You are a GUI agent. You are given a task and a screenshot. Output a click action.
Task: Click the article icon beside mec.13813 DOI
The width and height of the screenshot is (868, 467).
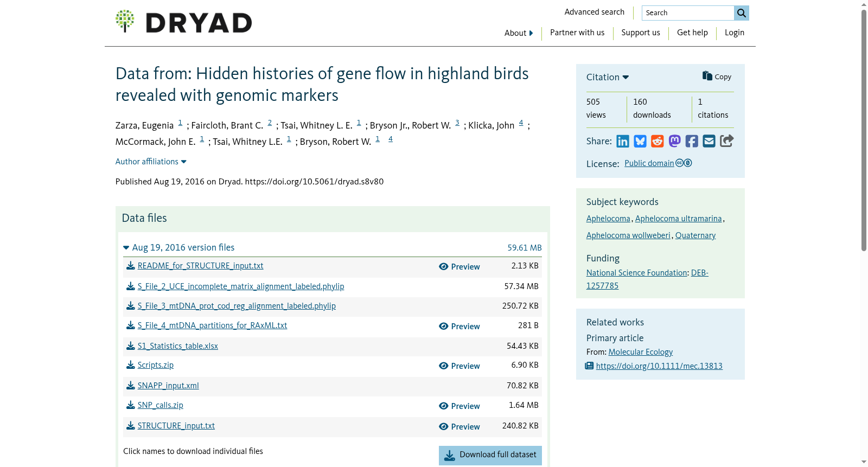(x=590, y=366)
